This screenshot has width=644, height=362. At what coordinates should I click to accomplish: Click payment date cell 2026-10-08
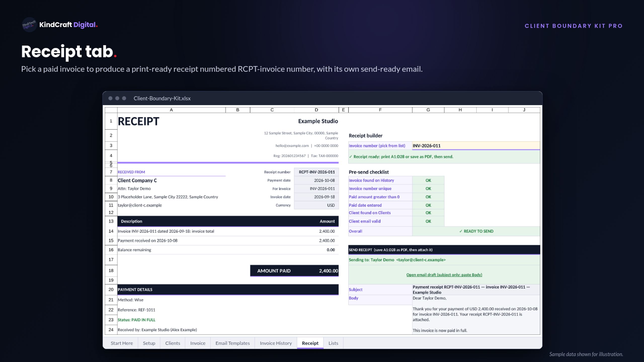point(316,180)
